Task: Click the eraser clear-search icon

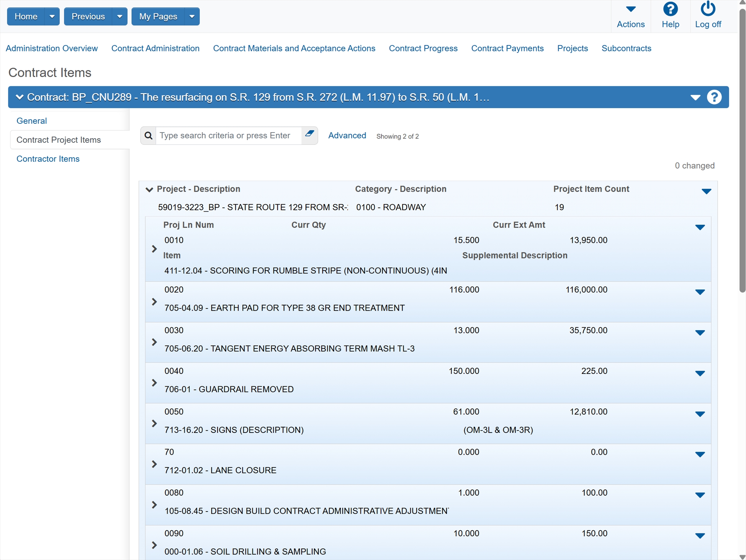Action: click(309, 134)
